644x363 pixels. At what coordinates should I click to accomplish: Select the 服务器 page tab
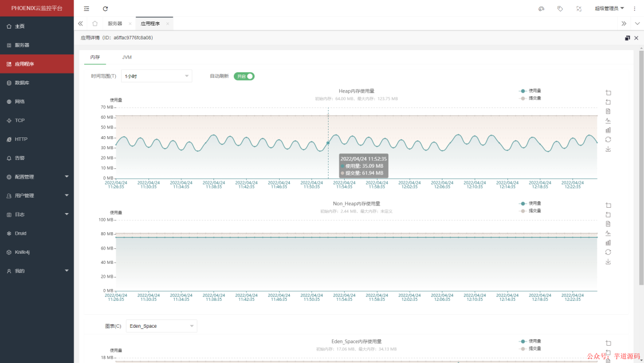115,23
